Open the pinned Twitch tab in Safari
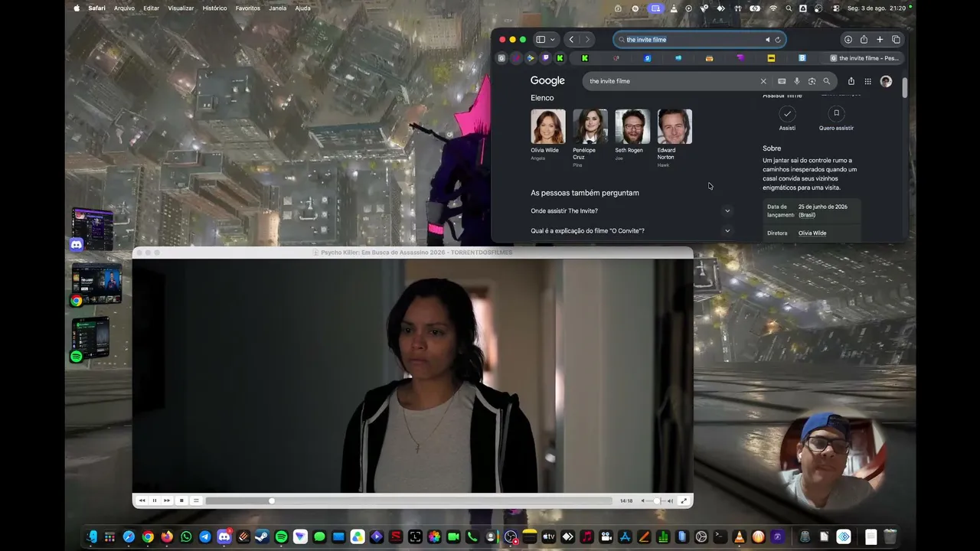Viewport: 980px width, 551px height. (x=546, y=58)
